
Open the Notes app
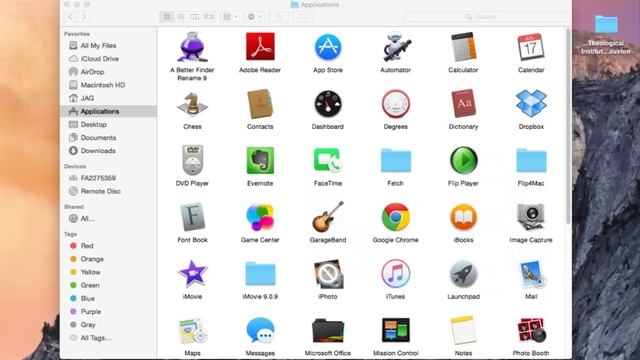[x=463, y=330]
